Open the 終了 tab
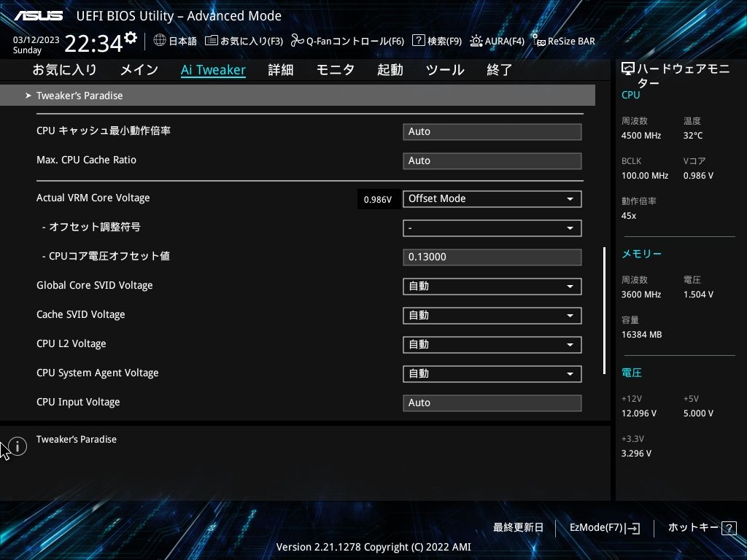The width and height of the screenshot is (747, 560). (499, 70)
